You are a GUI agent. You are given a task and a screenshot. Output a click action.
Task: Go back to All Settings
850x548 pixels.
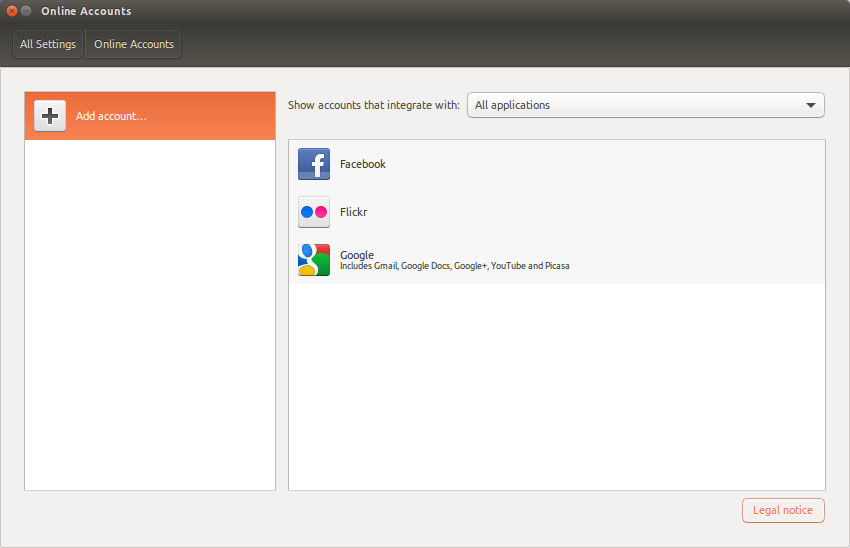click(48, 44)
